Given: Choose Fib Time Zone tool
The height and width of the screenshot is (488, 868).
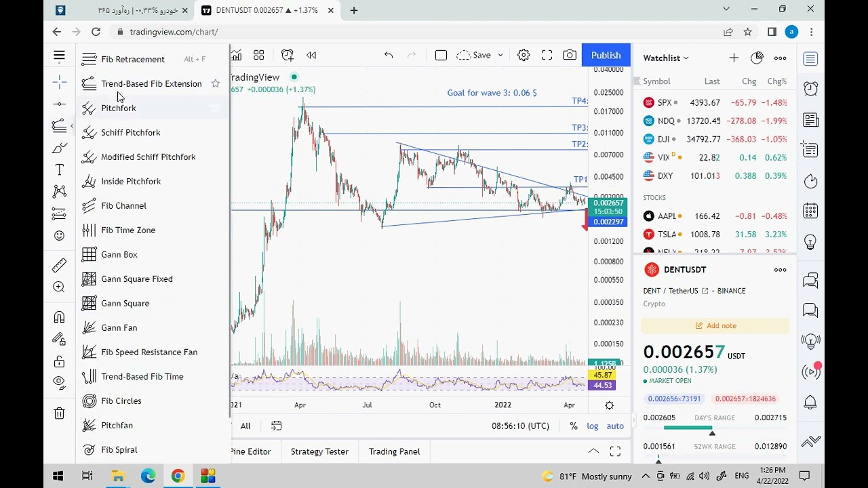Looking at the screenshot, I should pyautogui.click(x=153, y=230).
